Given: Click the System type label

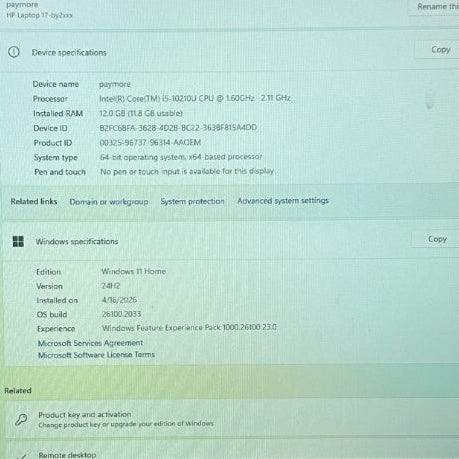Looking at the screenshot, I should pos(55,157).
